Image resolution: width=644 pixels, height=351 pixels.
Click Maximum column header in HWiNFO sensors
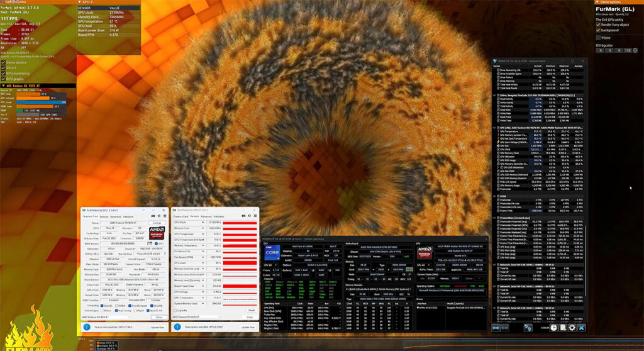[564, 66]
